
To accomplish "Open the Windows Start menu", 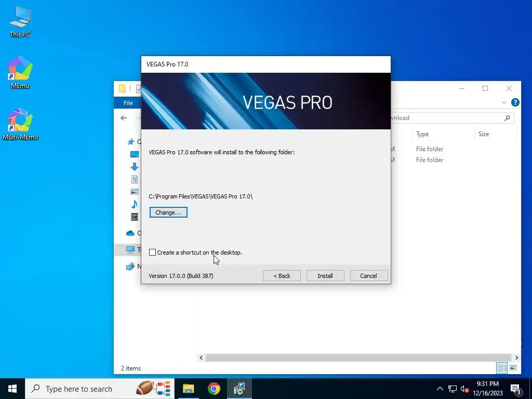I will 12,389.
